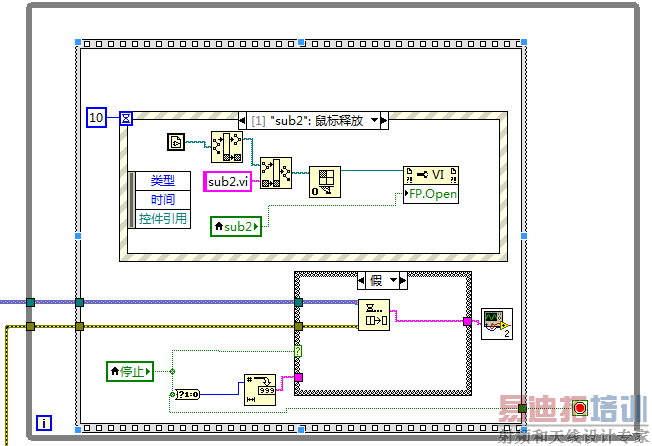
Task: Select the Format Into String function
Action: click(260, 390)
